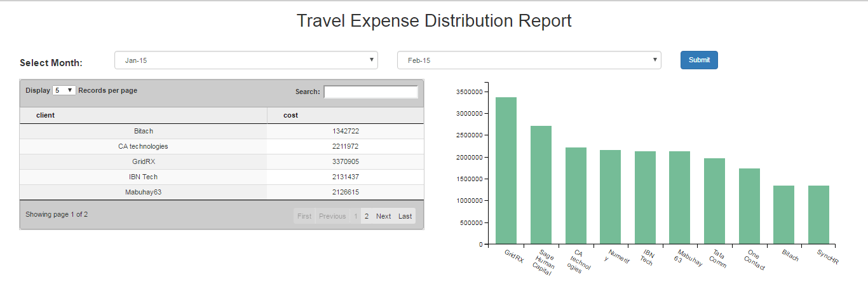Viewport: 868px width, 307px height.
Task: Click cost value 2131437
Action: [x=346, y=177]
